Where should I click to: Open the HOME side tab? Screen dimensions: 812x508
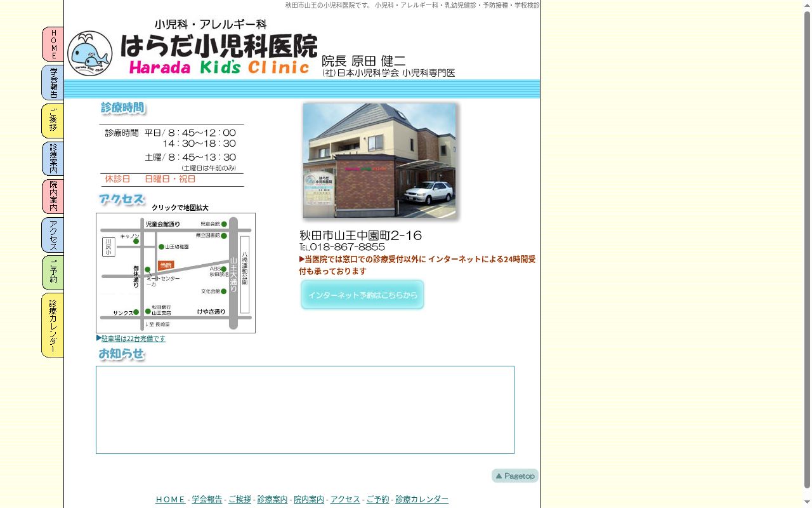[53, 44]
